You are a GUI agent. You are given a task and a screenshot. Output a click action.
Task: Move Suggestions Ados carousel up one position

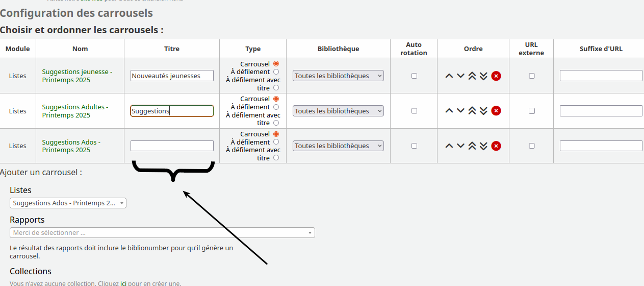449,146
